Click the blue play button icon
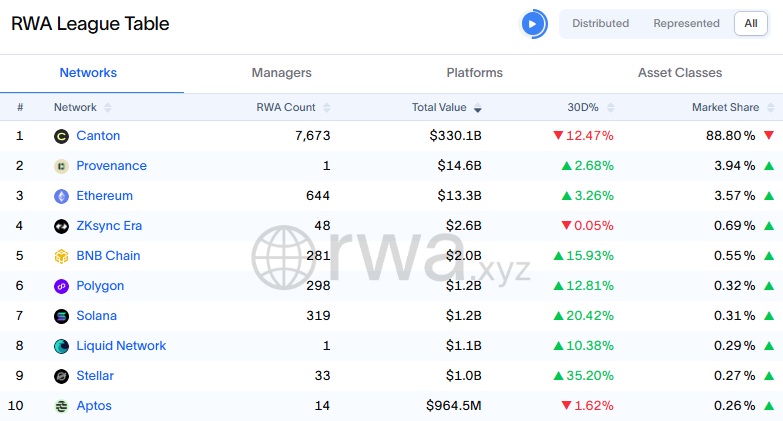 click(533, 23)
